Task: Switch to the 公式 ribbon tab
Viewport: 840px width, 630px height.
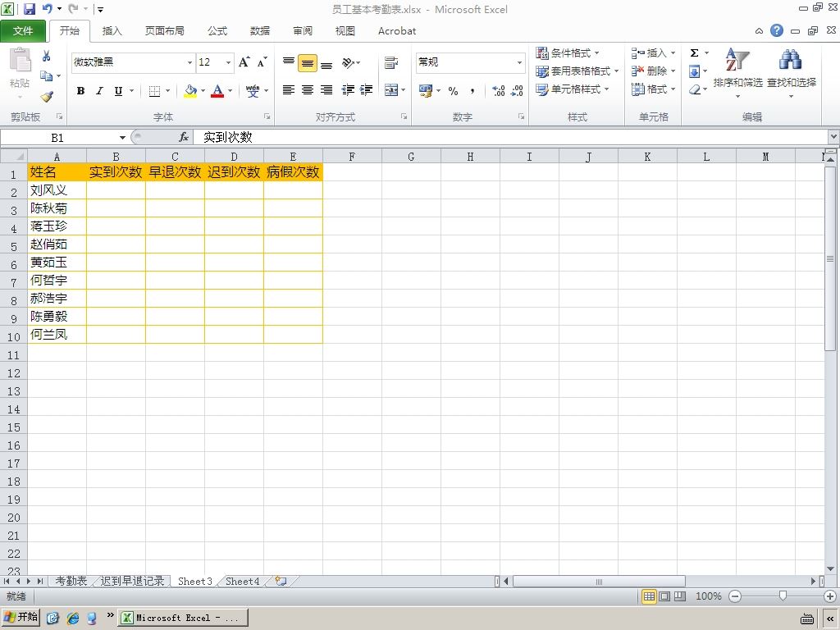Action: 217,30
